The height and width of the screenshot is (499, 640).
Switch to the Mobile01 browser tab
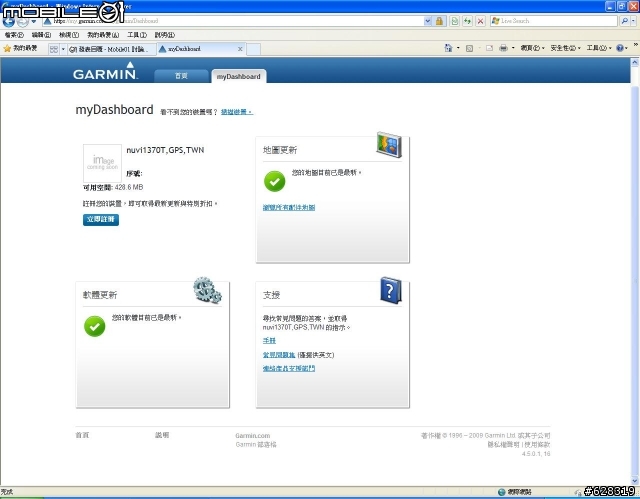[111, 49]
